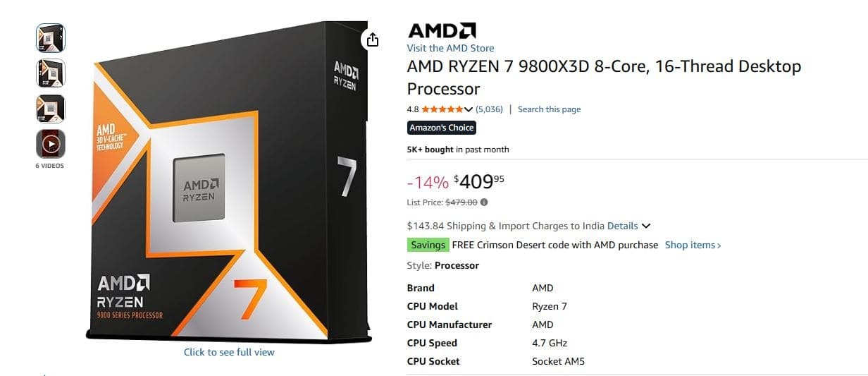Click the 6 VIDEOS label

tap(49, 166)
